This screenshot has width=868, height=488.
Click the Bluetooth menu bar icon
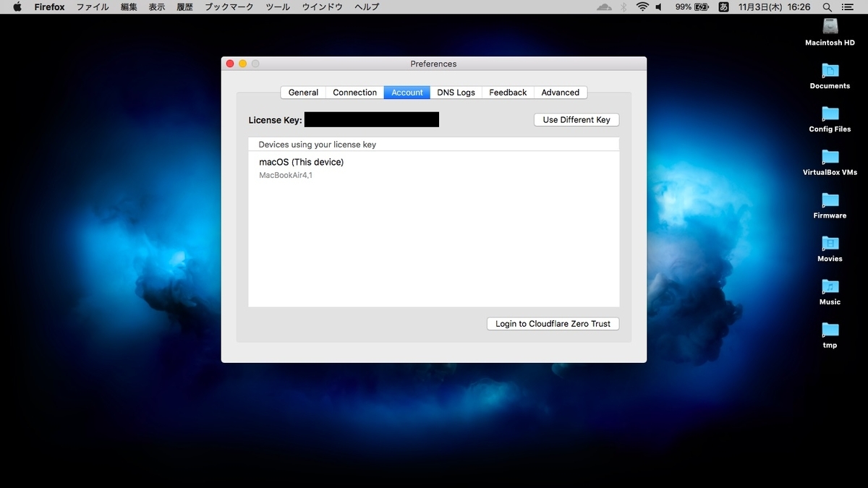click(624, 7)
